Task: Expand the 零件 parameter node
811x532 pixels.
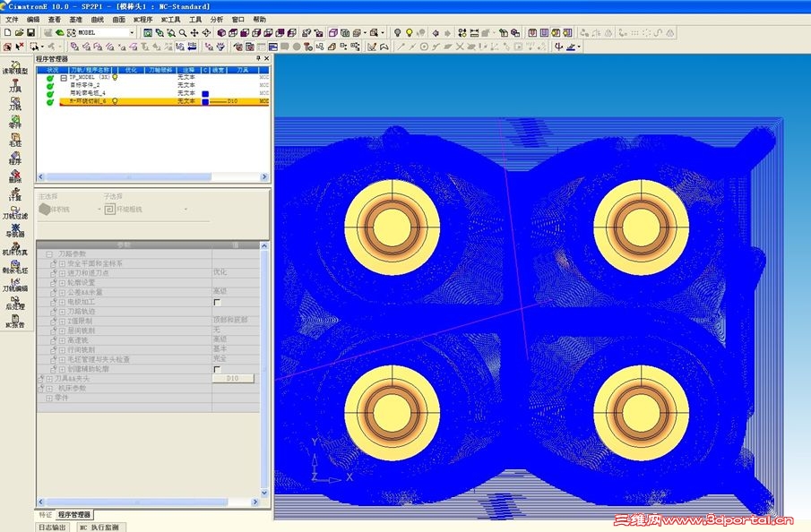Action: tap(49, 398)
